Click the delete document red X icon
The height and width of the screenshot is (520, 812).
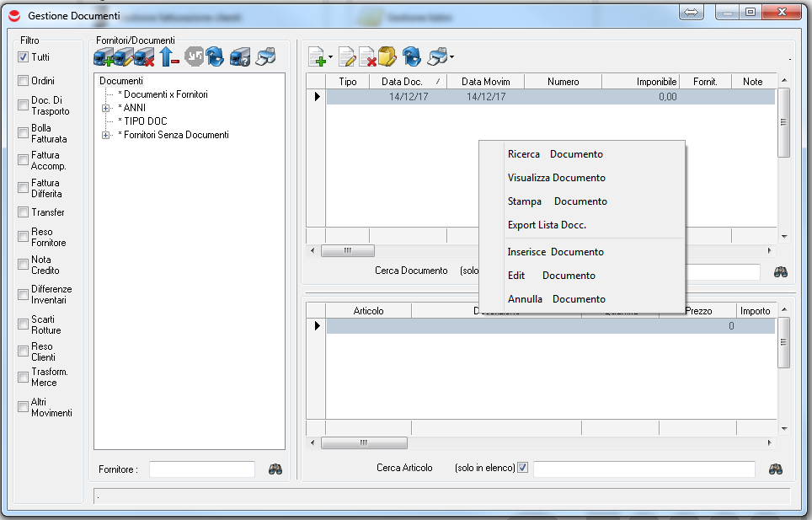(367, 57)
